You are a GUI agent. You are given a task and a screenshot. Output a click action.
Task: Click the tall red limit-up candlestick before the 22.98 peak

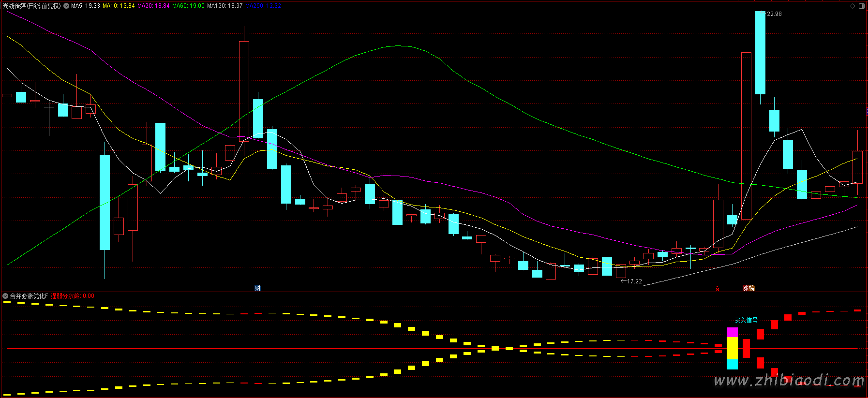coord(746,136)
